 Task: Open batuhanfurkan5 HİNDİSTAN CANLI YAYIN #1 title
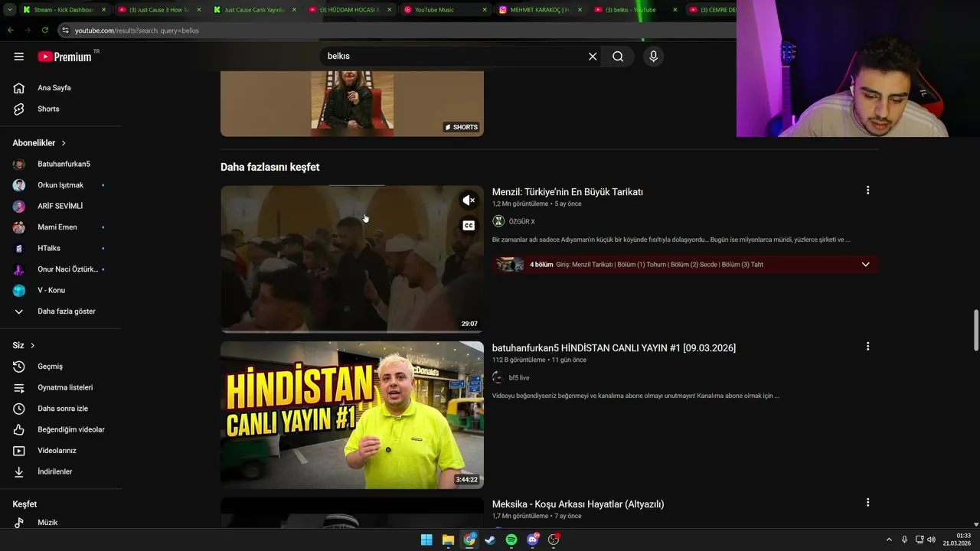(614, 348)
